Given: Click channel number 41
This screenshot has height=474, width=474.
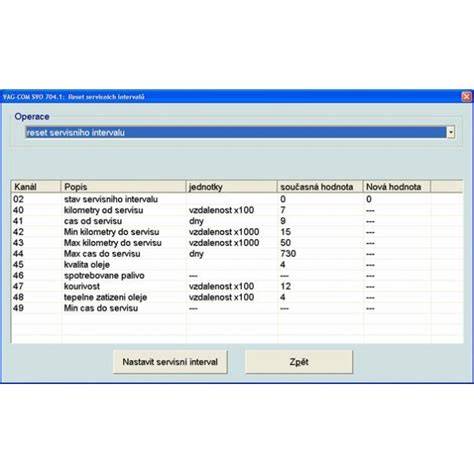Looking at the screenshot, I should coord(18,221).
